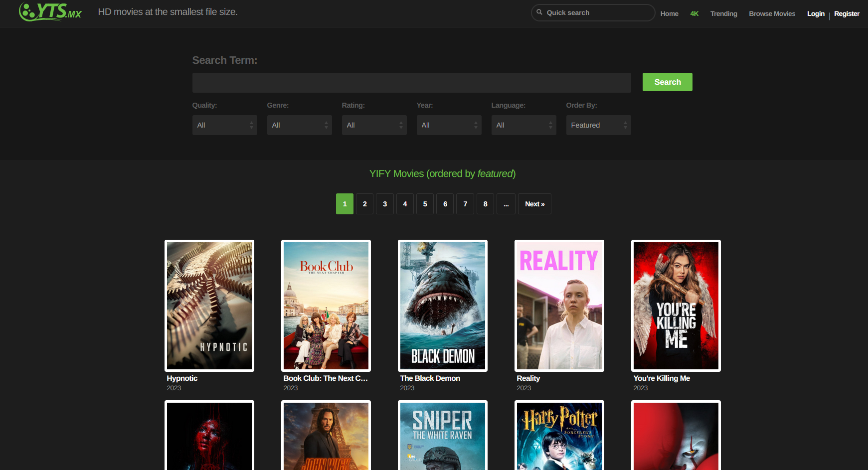
Task: Click the Login link
Action: tap(816, 14)
